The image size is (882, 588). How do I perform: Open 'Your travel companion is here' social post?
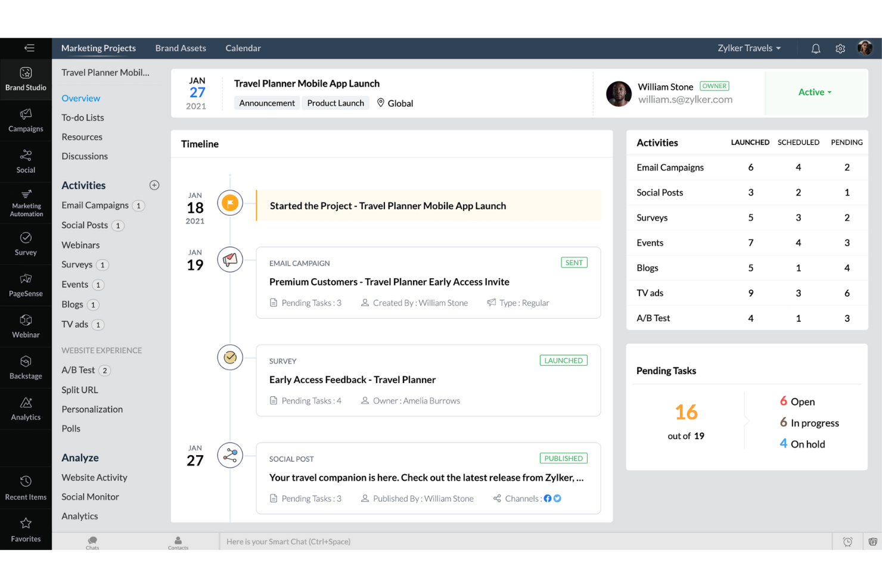426,478
